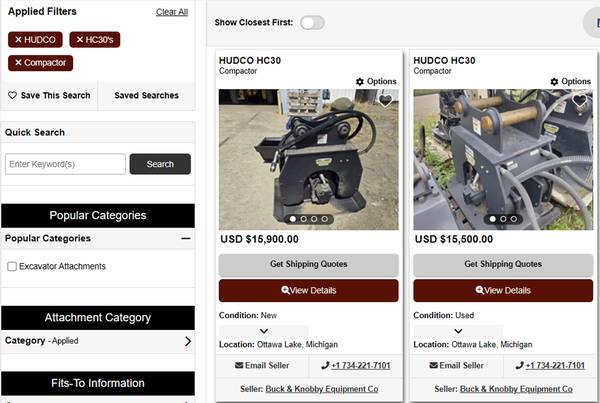Save This Search with heart icon
Screen dimensions: 600x403
point(49,95)
